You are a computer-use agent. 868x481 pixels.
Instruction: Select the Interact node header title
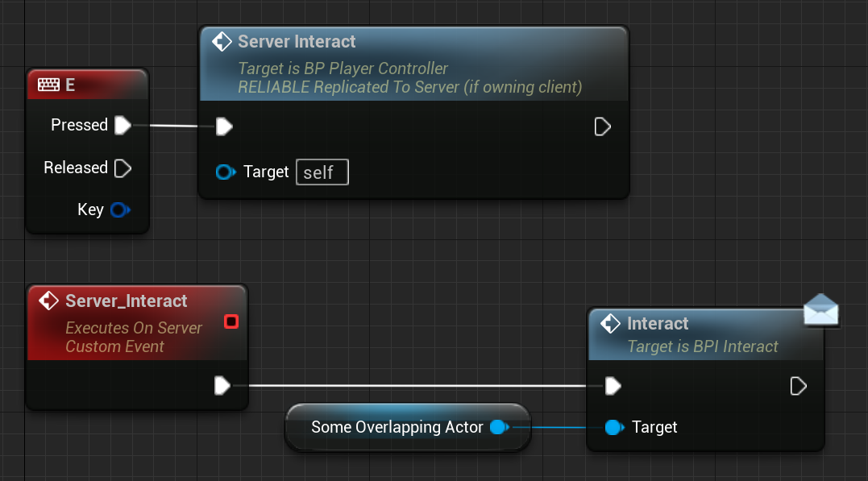[x=658, y=323]
